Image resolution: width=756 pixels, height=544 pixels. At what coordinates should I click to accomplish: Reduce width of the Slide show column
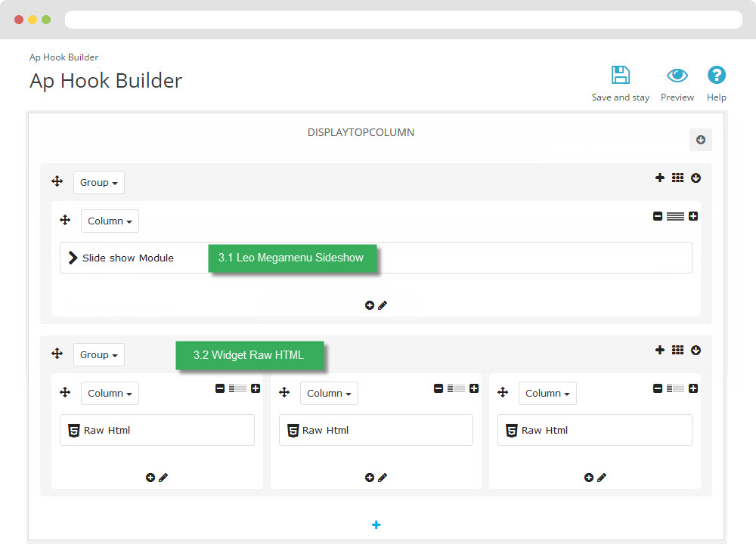658,216
